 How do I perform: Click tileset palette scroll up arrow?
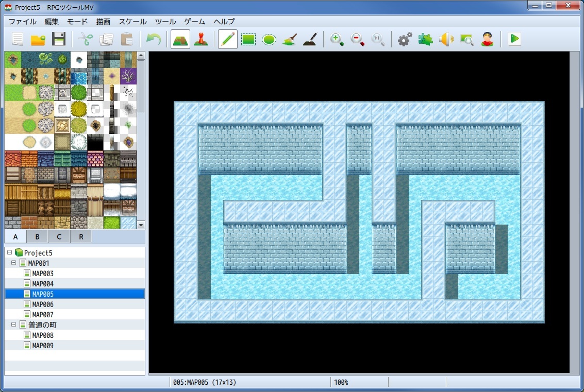coord(141,56)
